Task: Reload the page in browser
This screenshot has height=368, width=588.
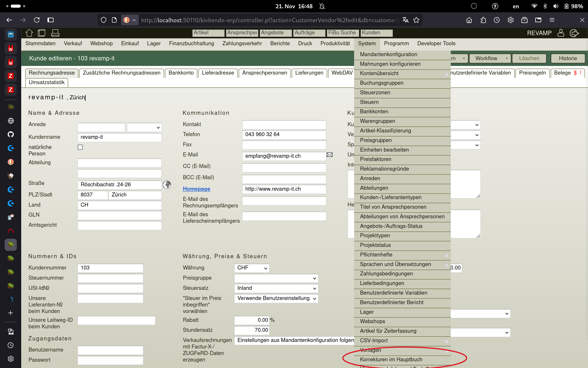Action: click(37, 20)
